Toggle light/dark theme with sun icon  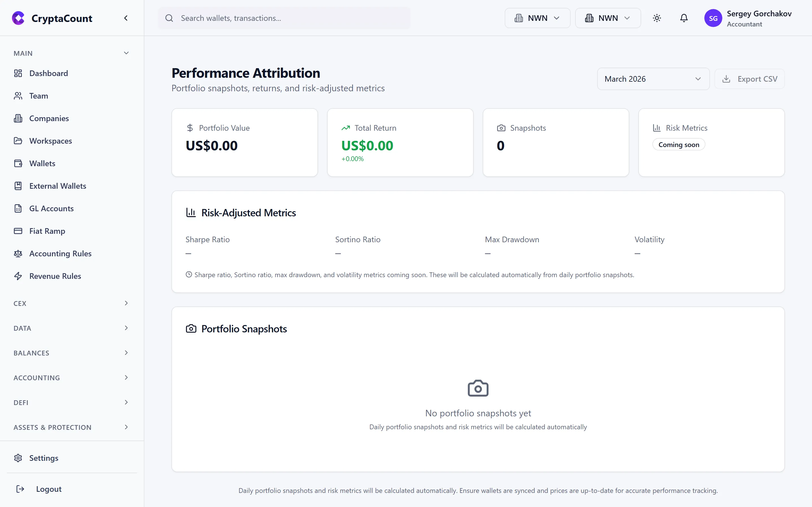pyautogui.click(x=657, y=18)
